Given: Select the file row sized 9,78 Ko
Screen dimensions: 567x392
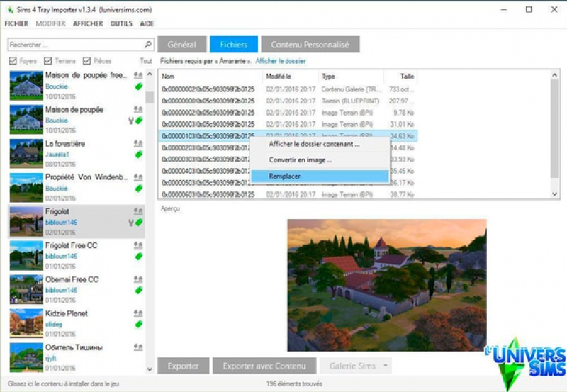Looking at the screenshot, I should pyautogui.click(x=288, y=113).
